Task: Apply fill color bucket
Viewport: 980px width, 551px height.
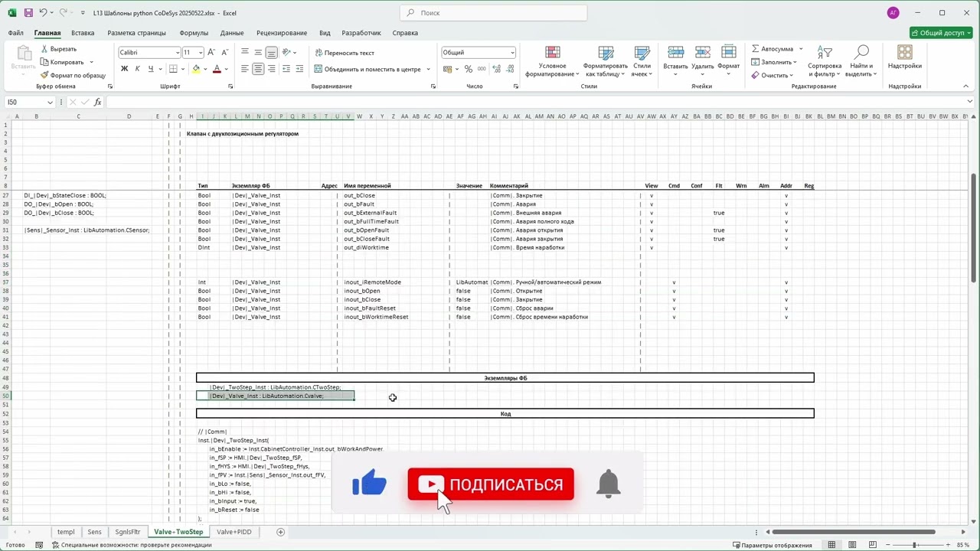Action: [196, 69]
